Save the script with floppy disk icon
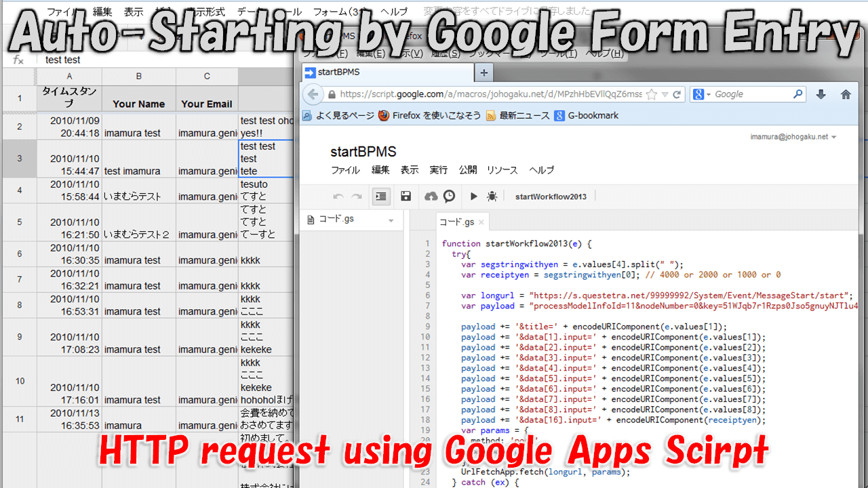Image resolution: width=868 pixels, height=488 pixels. point(406,196)
